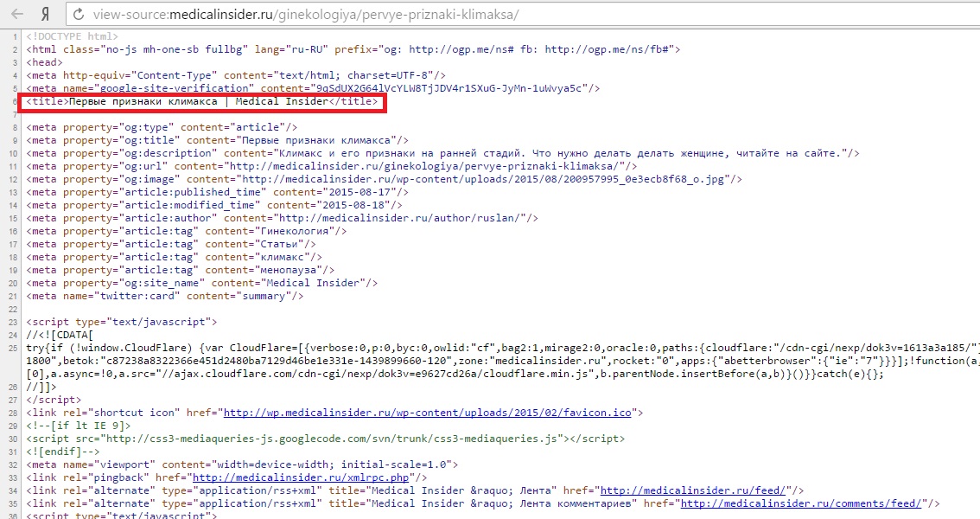Click the article:published_time meta line

coord(218,192)
